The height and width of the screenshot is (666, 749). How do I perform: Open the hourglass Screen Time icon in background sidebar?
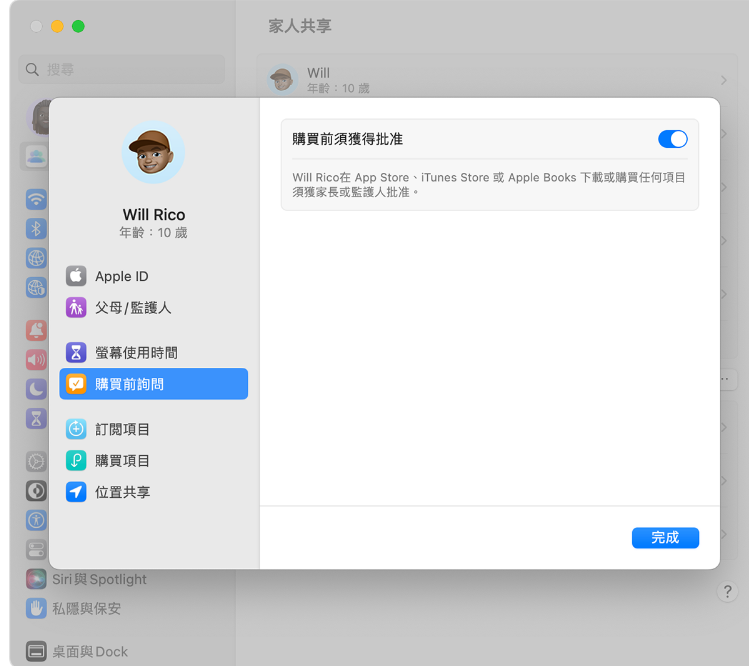click(36, 419)
